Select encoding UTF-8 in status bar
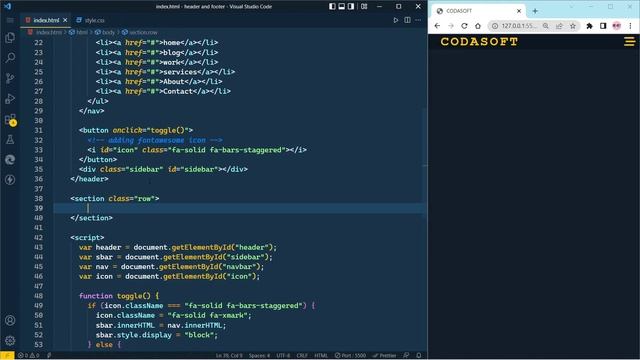This screenshot has width=640, height=360. pos(283,356)
